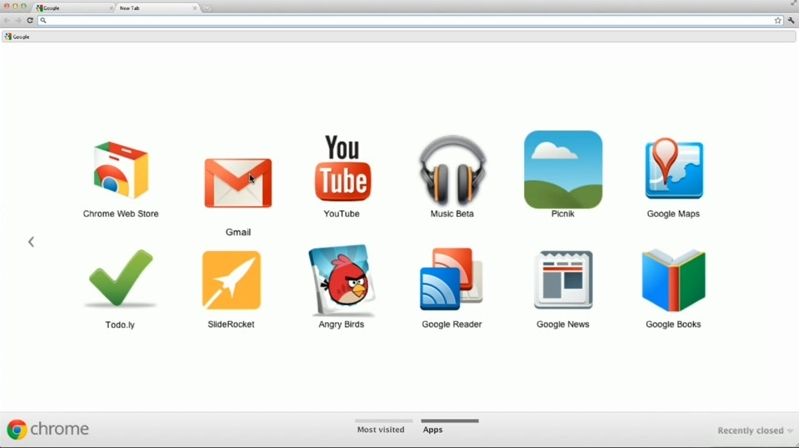Click the Chrome Web Store label
The image size is (799, 448).
tap(121, 214)
